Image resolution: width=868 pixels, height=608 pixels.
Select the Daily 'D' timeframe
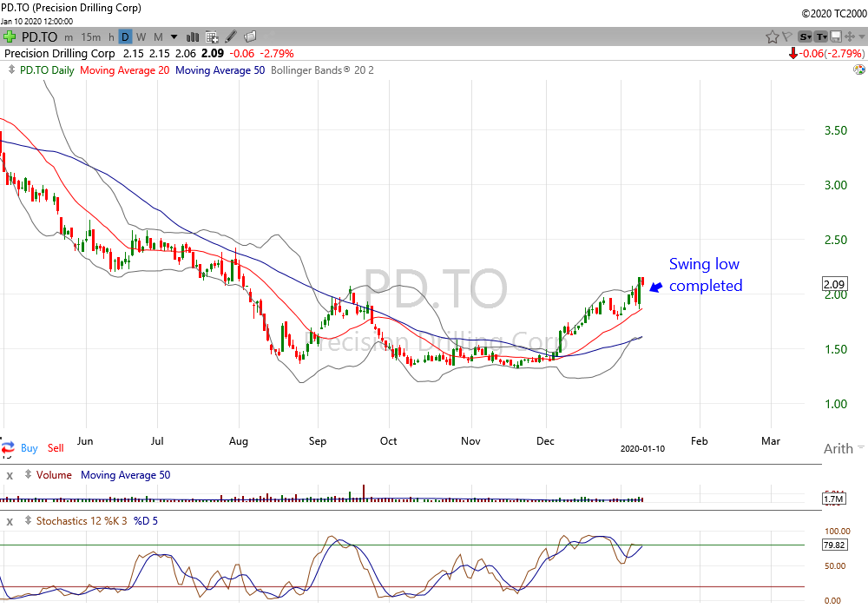coord(125,37)
